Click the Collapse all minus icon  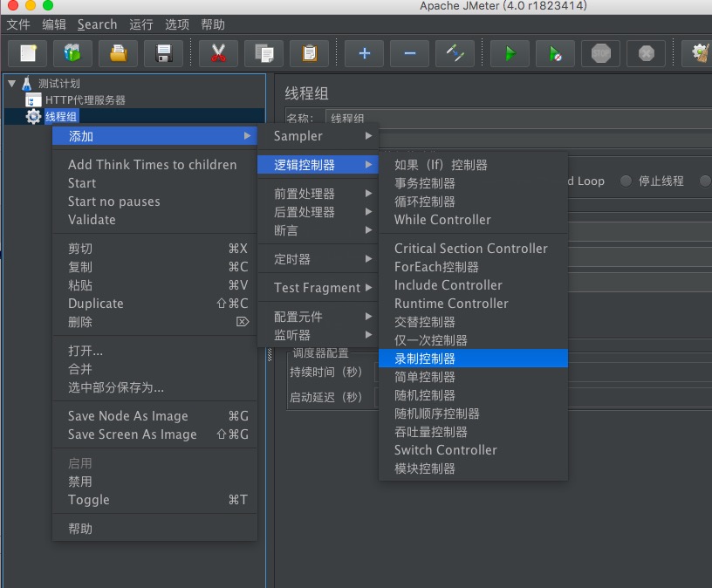point(409,53)
